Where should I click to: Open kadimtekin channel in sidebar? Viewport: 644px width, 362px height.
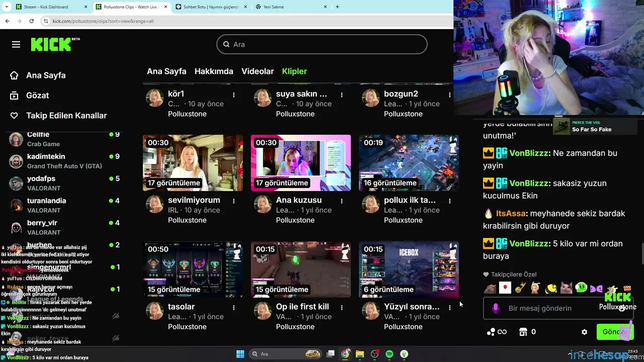pos(64,161)
